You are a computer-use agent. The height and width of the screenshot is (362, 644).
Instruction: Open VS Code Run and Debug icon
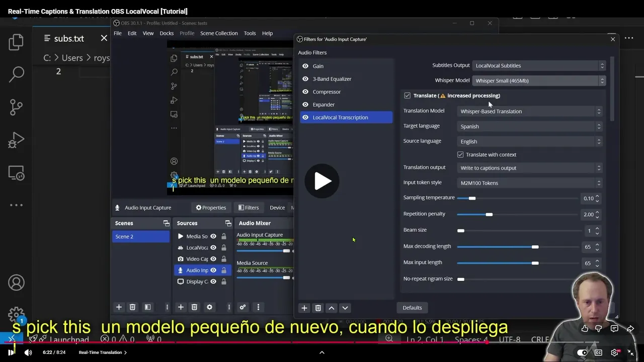(x=16, y=140)
